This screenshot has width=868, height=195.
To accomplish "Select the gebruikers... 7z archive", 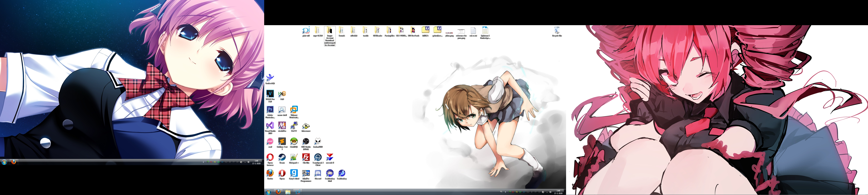I will click(x=437, y=31).
